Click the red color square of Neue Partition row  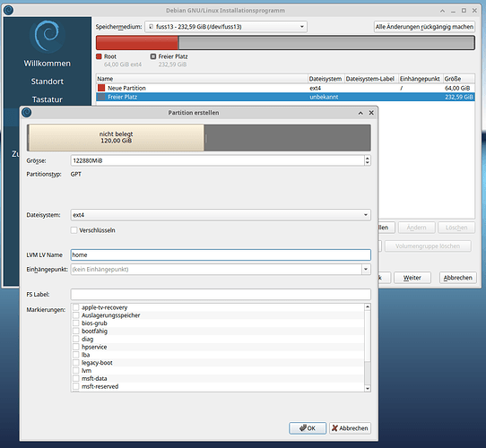101,88
